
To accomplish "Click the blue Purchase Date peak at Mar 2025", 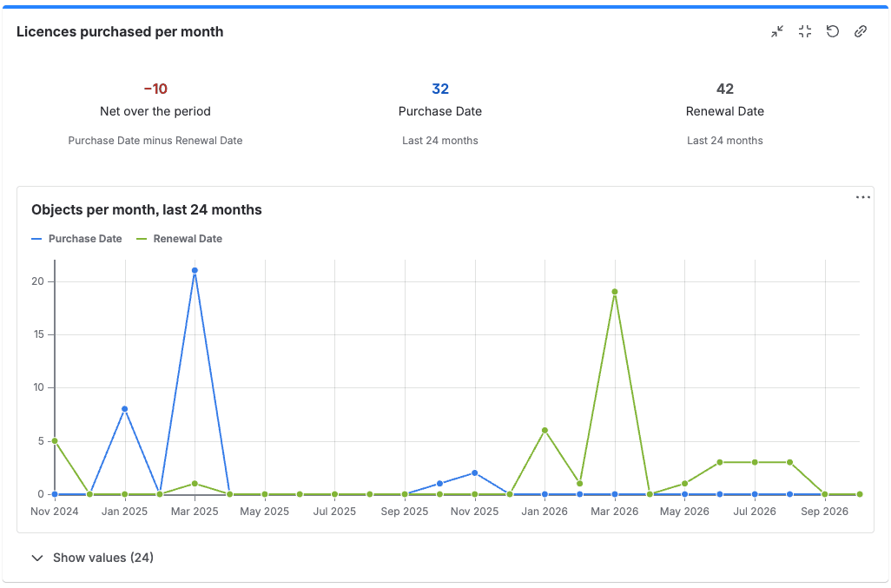I will (195, 270).
